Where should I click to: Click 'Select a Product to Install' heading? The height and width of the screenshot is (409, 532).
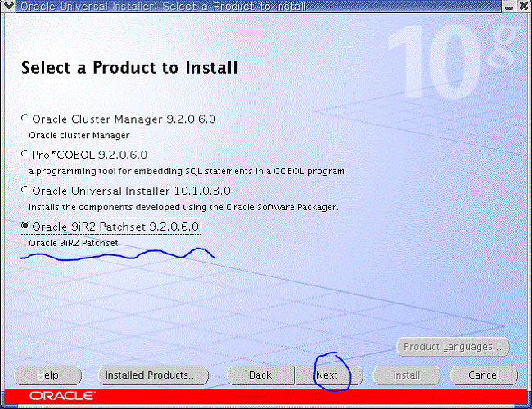pyautogui.click(x=129, y=68)
